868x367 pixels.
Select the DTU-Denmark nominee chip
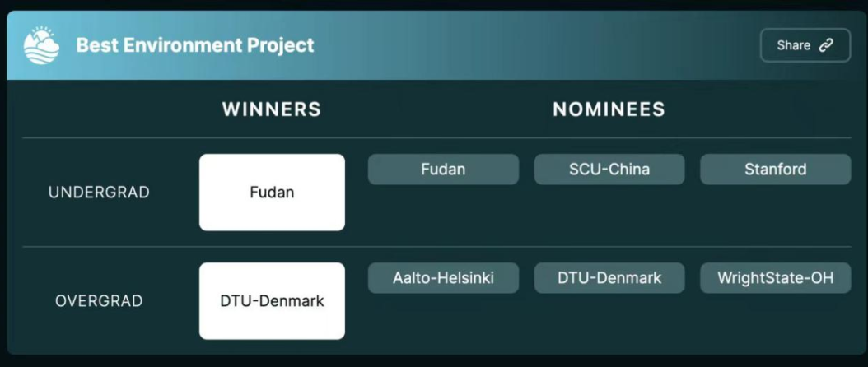pyautogui.click(x=609, y=278)
